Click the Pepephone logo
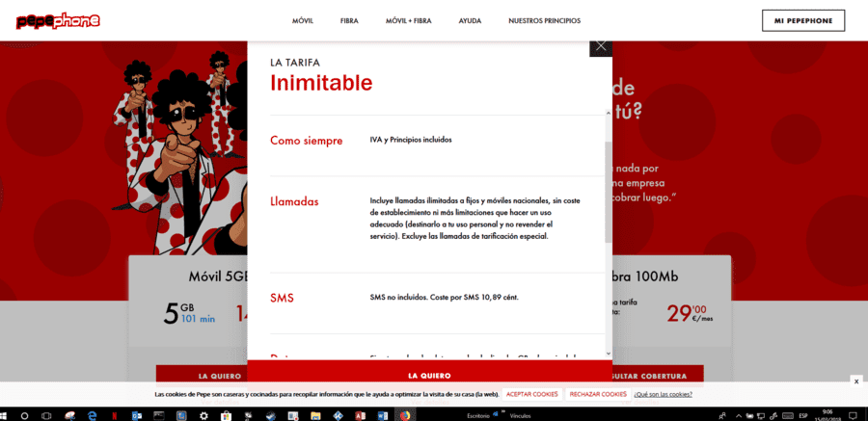This screenshot has width=868, height=421. tap(58, 20)
